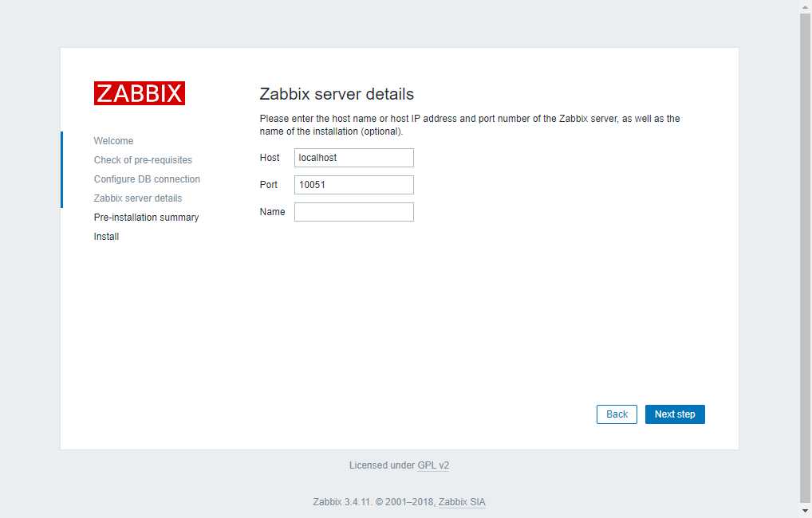Select Install step in sidebar
The height and width of the screenshot is (518, 812).
click(x=106, y=237)
